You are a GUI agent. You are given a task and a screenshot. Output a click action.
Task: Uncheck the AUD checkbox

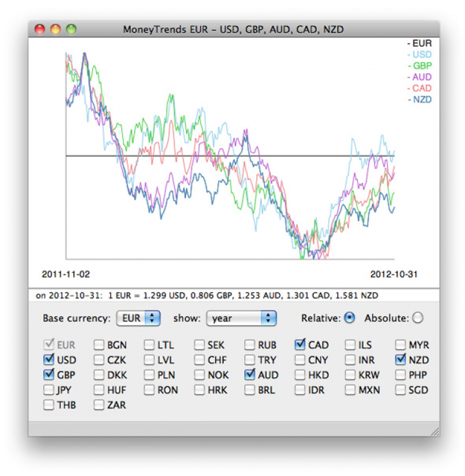[x=250, y=375]
